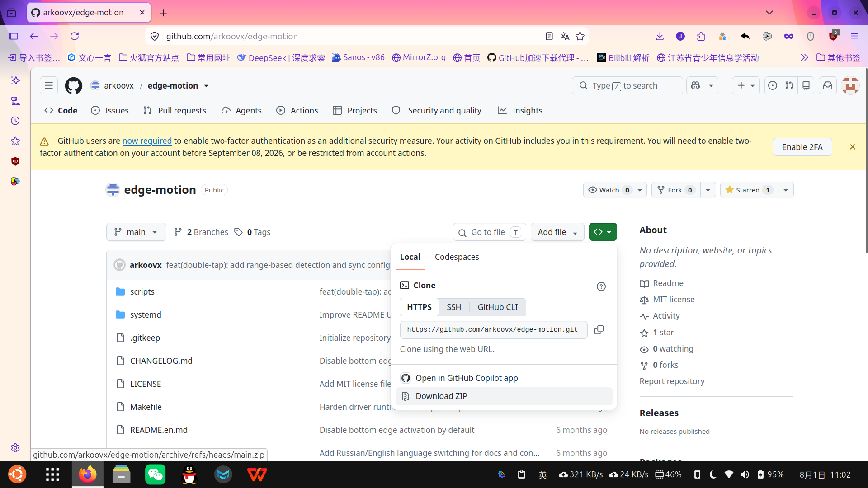This screenshot has height=488, width=868.
Task: Open the scripts folder
Action: pos(142,291)
